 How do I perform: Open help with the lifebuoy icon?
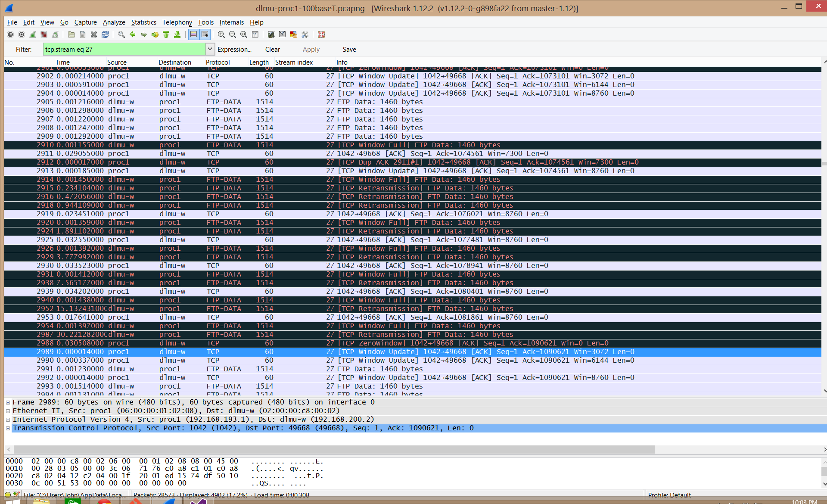[x=321, y=34]
